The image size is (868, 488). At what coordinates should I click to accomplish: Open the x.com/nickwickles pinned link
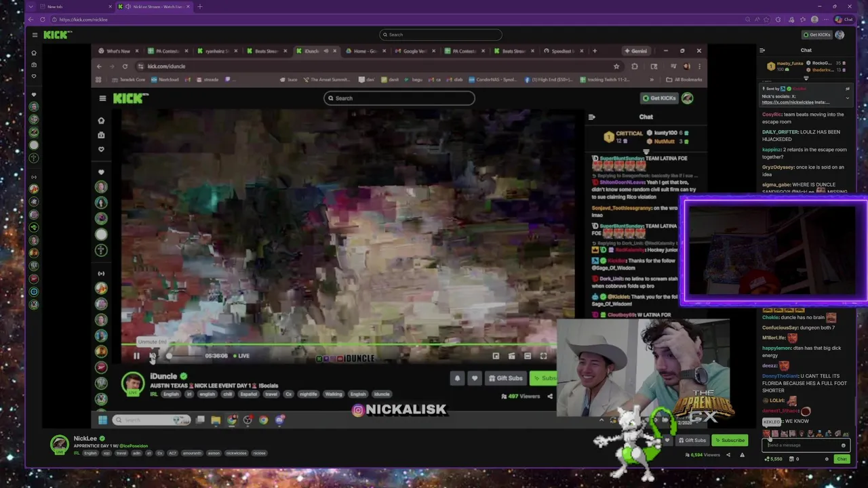pyautogui.click(x=787, y=102)
